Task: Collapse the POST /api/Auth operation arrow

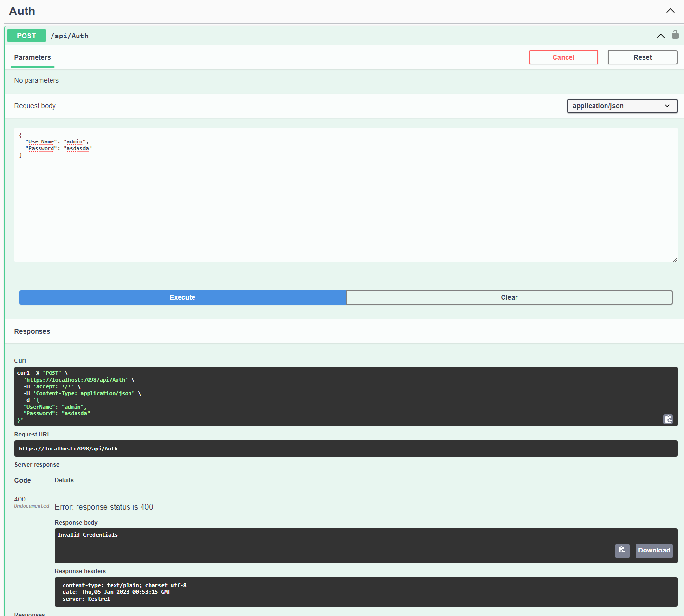Action: 660,36
